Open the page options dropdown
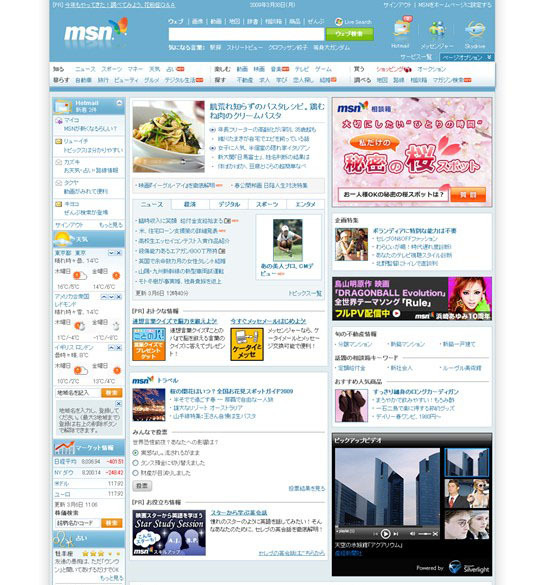 click(467, 57)
